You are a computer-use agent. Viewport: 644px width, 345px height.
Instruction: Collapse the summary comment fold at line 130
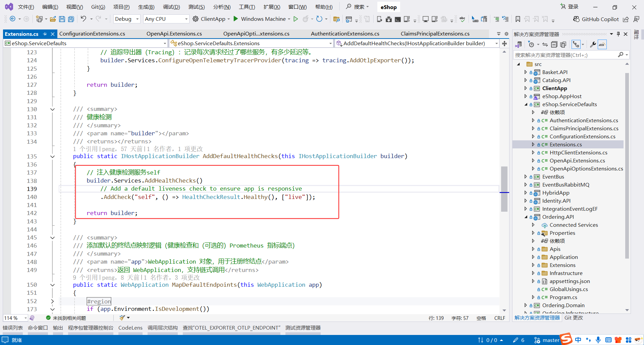click(x=53, y=109)
